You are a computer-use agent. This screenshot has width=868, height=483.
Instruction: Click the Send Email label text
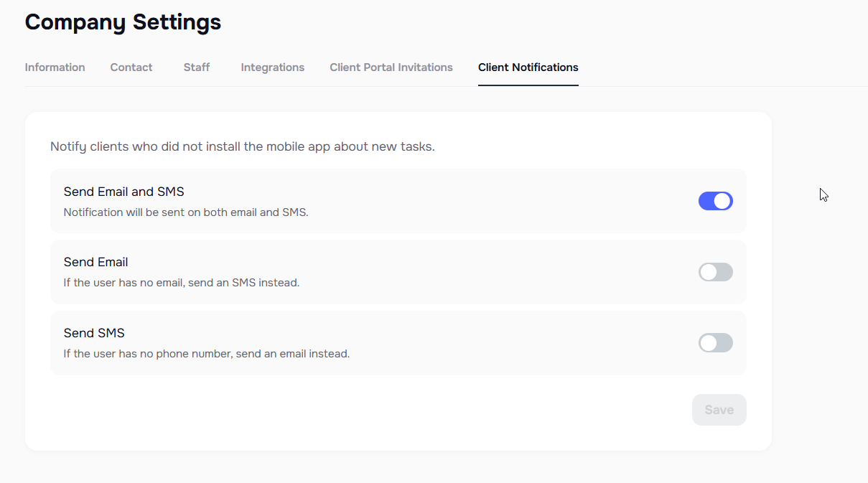point(95,261)
